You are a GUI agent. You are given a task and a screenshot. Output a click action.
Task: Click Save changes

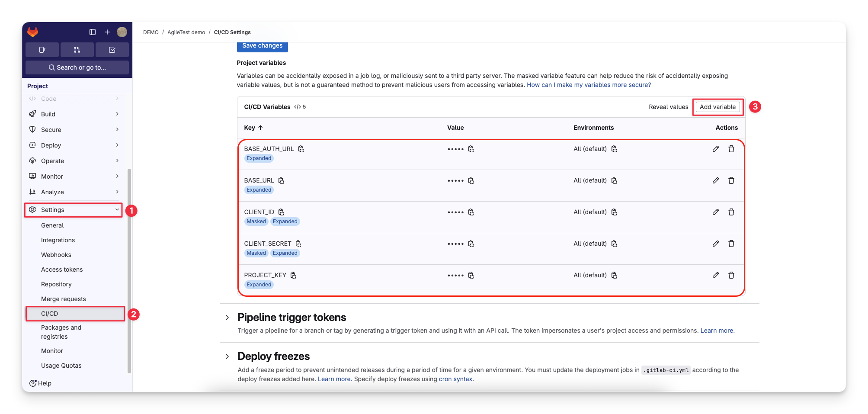[x=262, y=45]
